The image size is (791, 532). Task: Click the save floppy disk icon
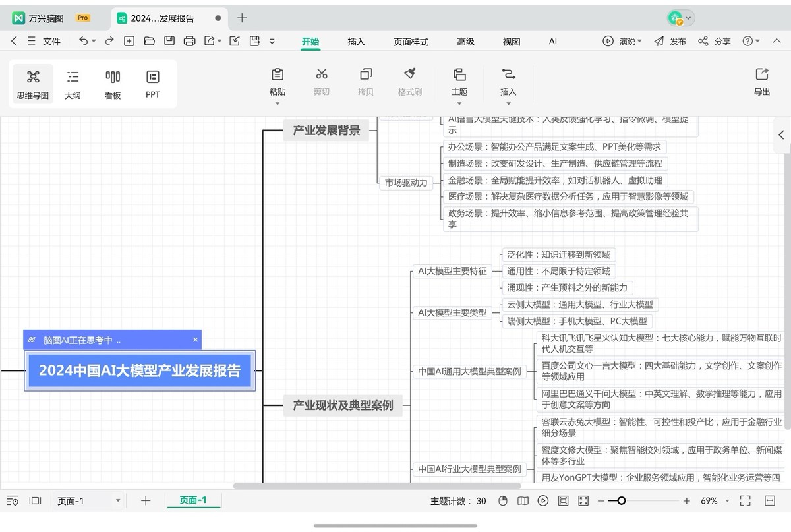169,41
